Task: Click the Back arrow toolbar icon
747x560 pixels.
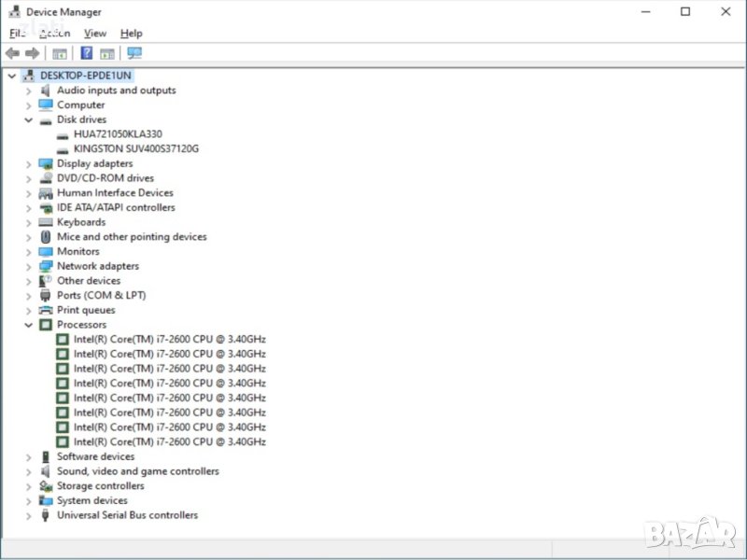Action: coord(12,53)
